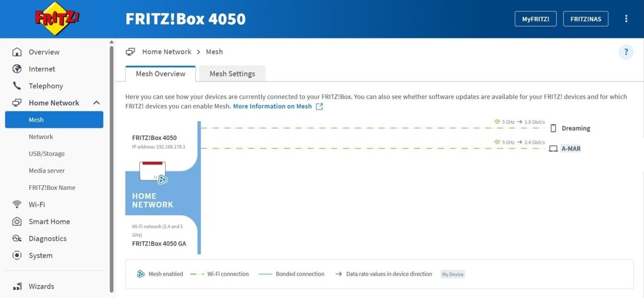Click the Internet globe icon
644x298 pixels.
tap(17, 69)
